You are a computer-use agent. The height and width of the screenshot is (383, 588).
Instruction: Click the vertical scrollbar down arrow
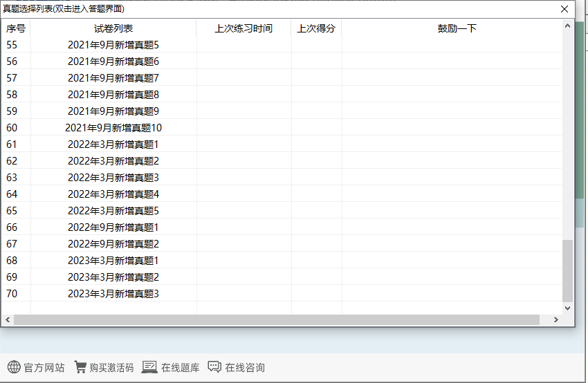point(568,308)
